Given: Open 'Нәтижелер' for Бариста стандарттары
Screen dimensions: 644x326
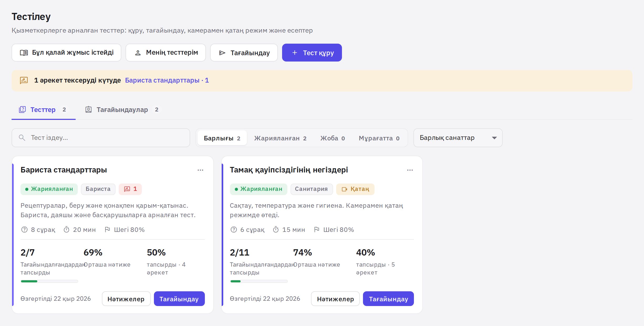Looking at the screenshot, I should point(126,299).
